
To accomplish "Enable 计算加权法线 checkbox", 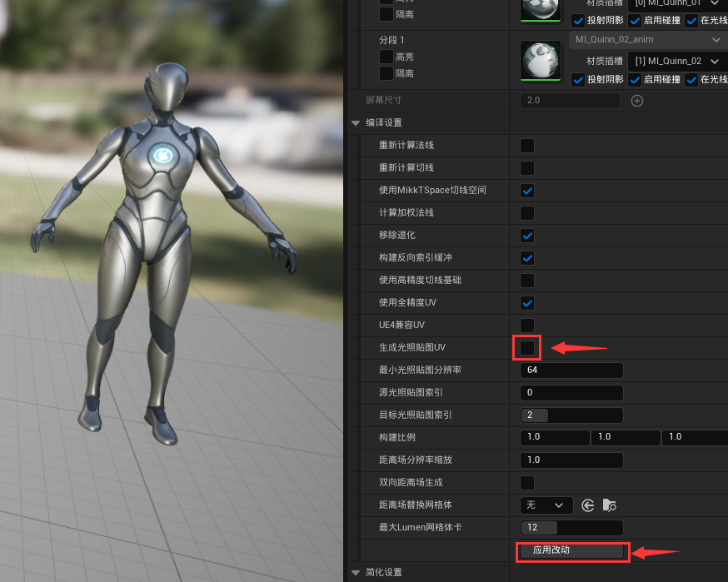I will point(527,213).
